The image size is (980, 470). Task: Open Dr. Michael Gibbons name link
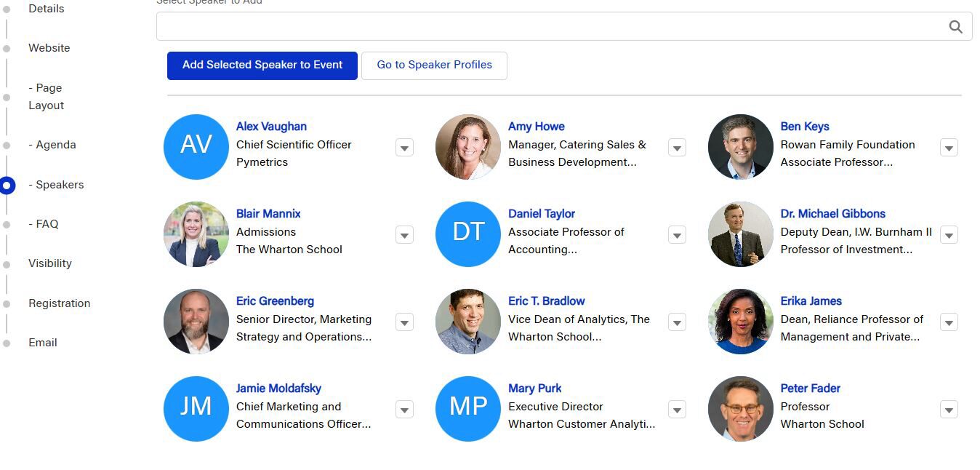[833, 214]
